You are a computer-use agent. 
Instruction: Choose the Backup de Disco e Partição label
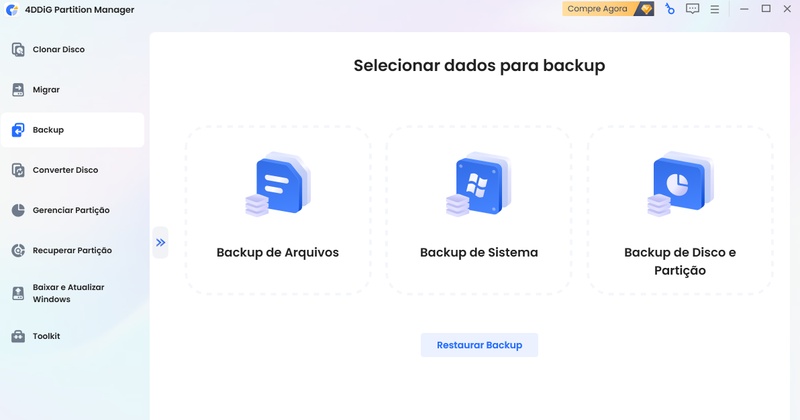point(680,261)
